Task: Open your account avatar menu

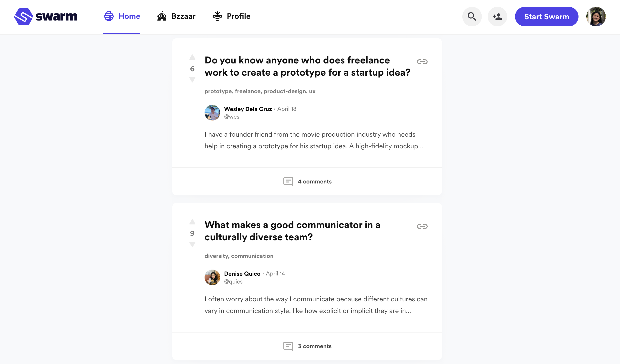Action: click(x=596, y=17)
